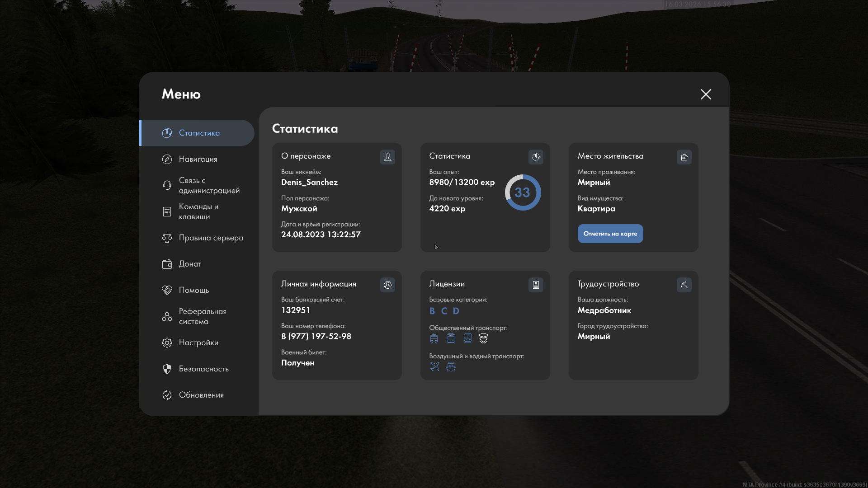The width and height of the screenshot is (868, 488).
Task: Click the first bus transport license icon
Action: tap(434, 338)
